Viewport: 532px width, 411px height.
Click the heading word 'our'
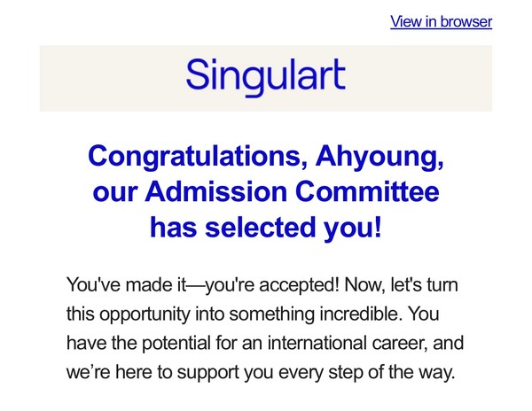115,192
